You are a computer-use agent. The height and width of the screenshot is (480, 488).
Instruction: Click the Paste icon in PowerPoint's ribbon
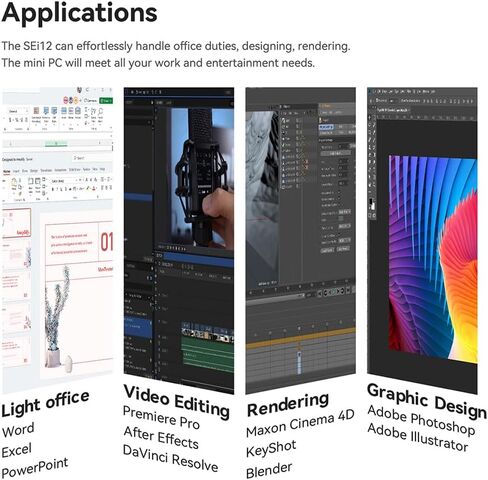pyautogui.click(x=14, y=182)
